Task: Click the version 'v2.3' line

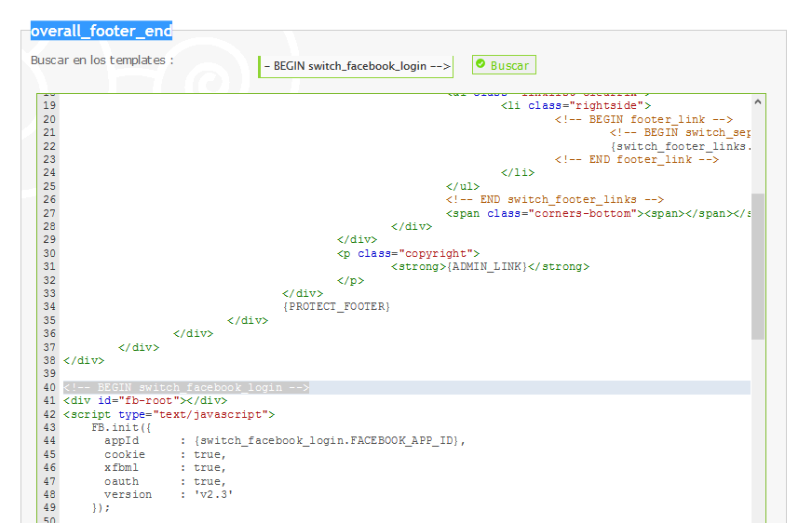Action: [x=169, y=494]
